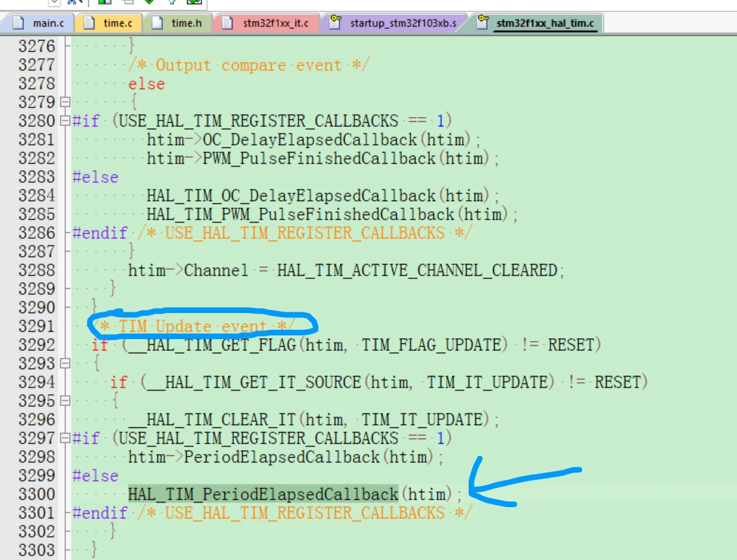Click line number 3303 in the gutter
This screenshot has height=560, width=737.
tap(37, 550)
